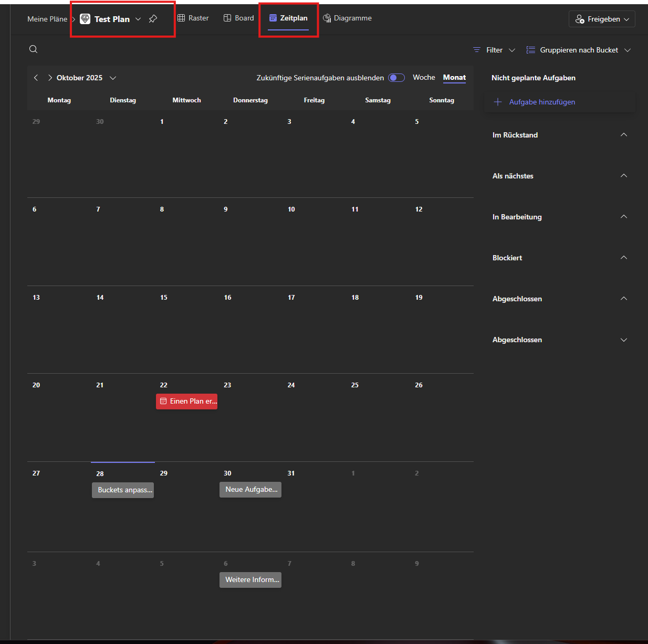Pin the Test Plan
Viewport: 648px width, 644px height.
click(153, 19)
